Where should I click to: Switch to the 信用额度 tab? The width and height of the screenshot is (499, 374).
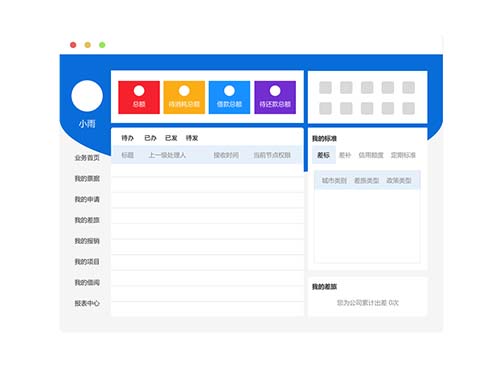[x=371, y=155]
